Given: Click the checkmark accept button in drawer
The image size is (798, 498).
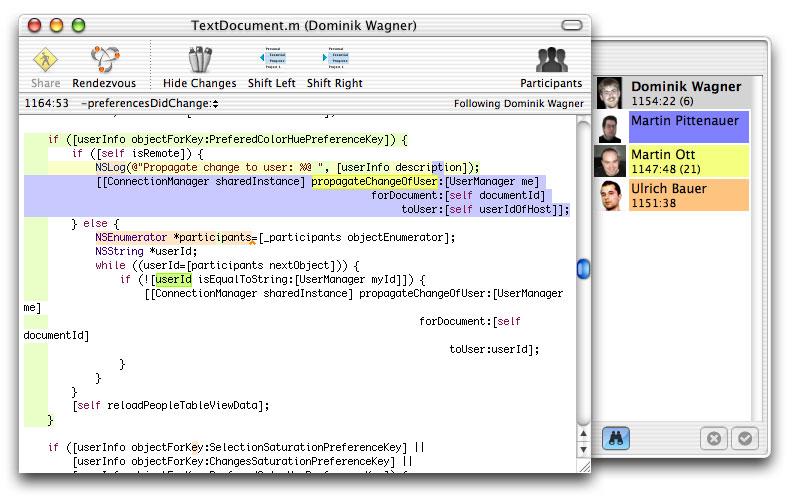Looking at the screenshot, I should coord(745,438).
